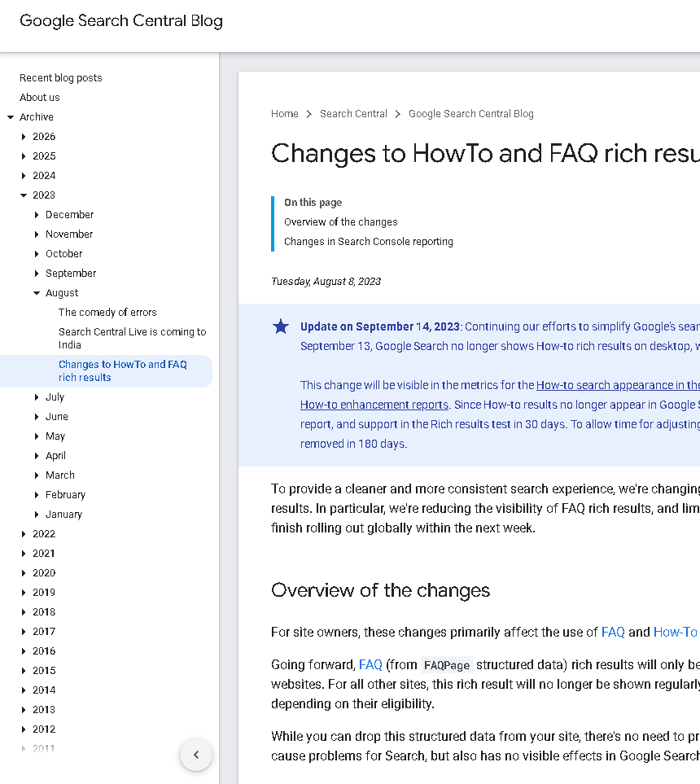Collapse the August month list
Image resolution: width=700 pixels, height=784 pixels.
click(x=37, y=292)
